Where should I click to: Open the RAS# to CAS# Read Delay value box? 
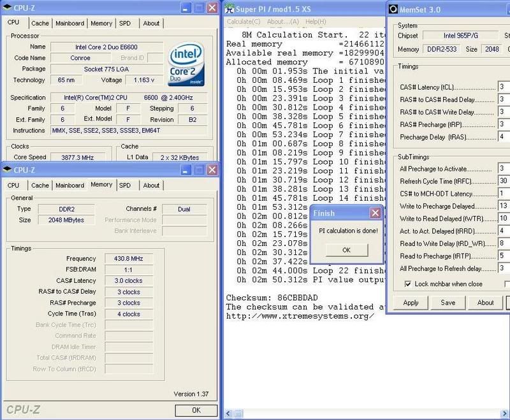click(504, 99)
